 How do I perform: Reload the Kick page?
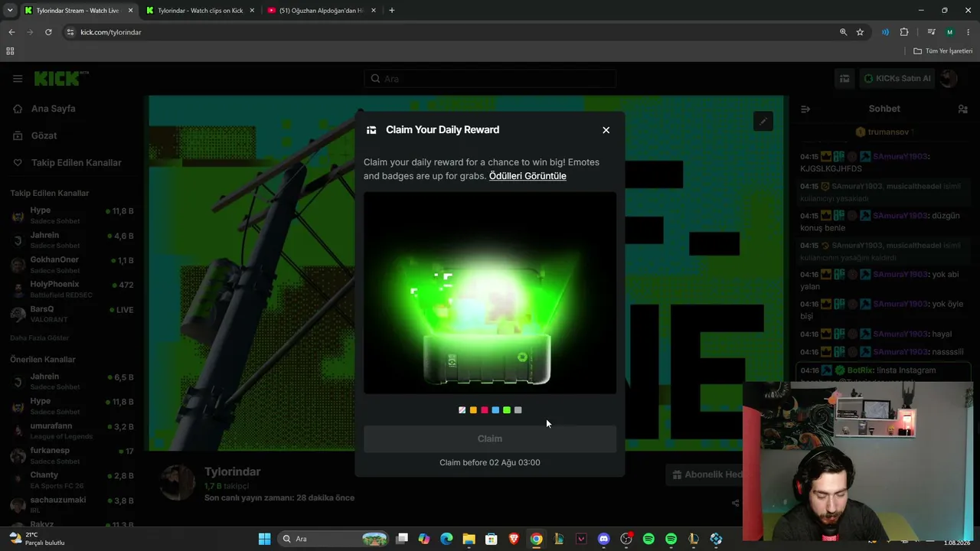click(x=48, y=32)
